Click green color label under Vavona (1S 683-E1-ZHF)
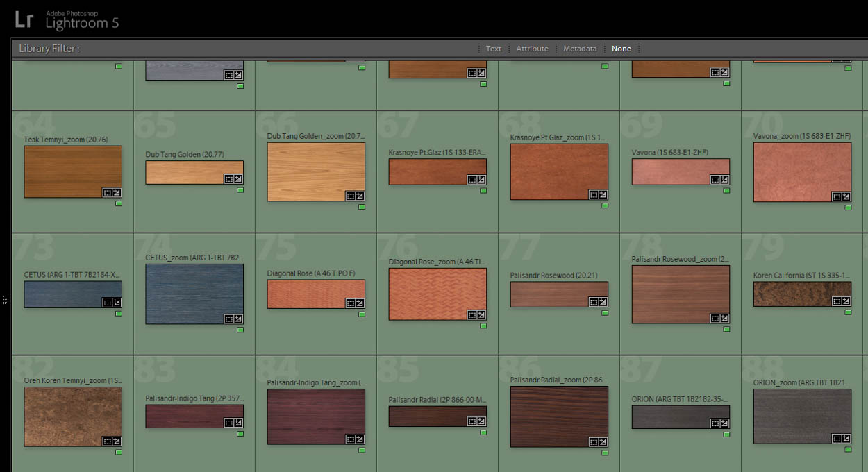 [726, 190]
